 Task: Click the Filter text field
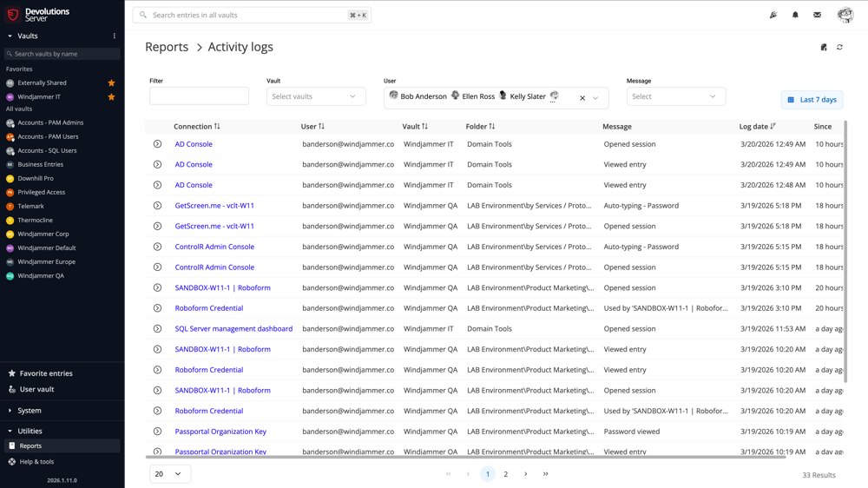(200, 96)
